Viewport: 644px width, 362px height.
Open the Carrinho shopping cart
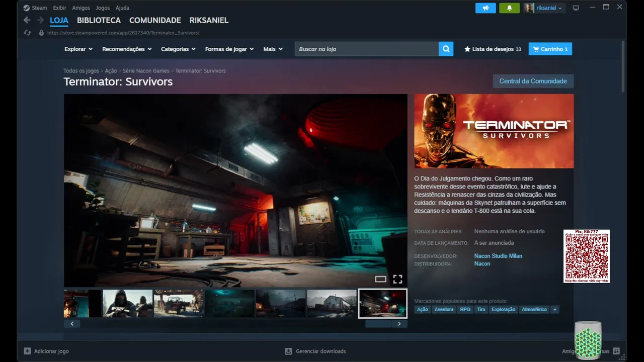tap(550, 49)
